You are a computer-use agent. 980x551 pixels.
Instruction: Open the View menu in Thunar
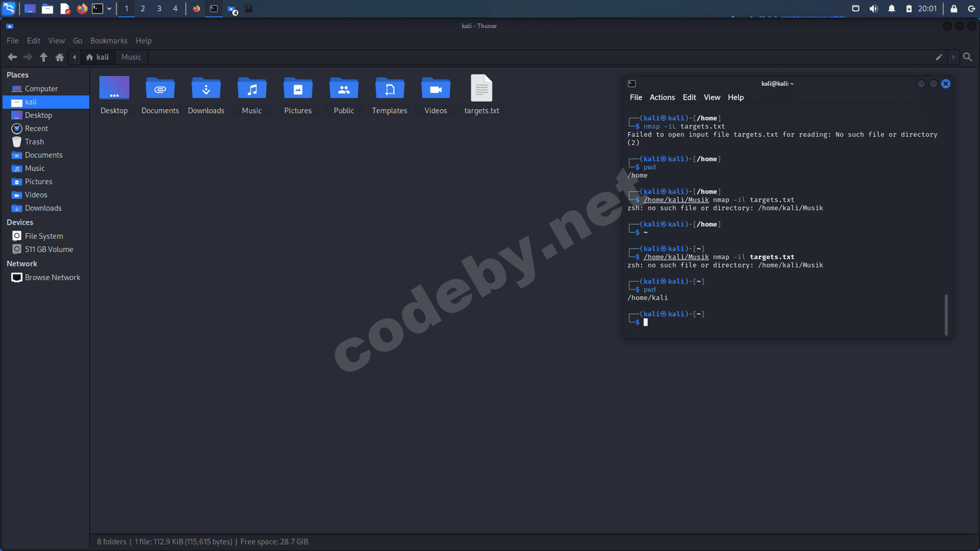tap(56, 41)
